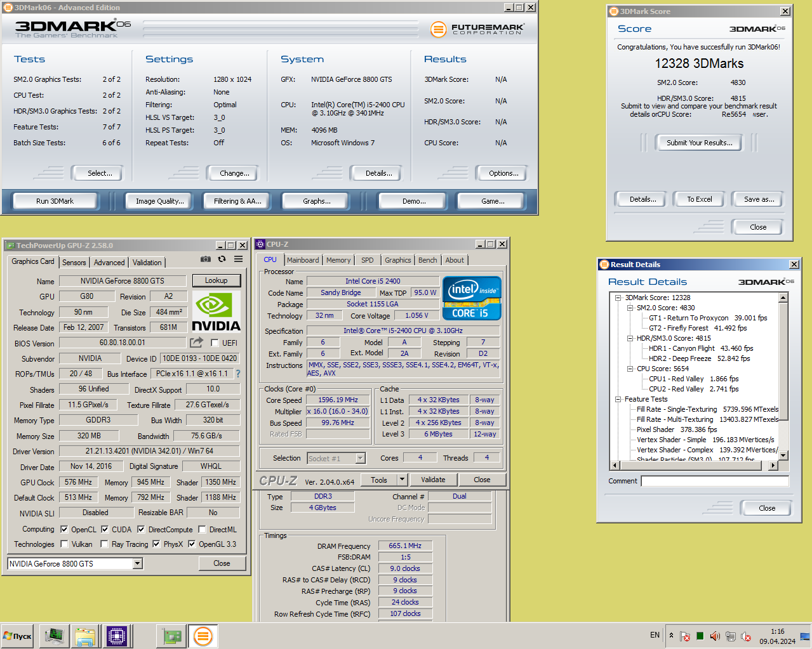The image size is (812, 649).
Task: Switch to GPU-Z Sensors tab
Action: [74, 263]
